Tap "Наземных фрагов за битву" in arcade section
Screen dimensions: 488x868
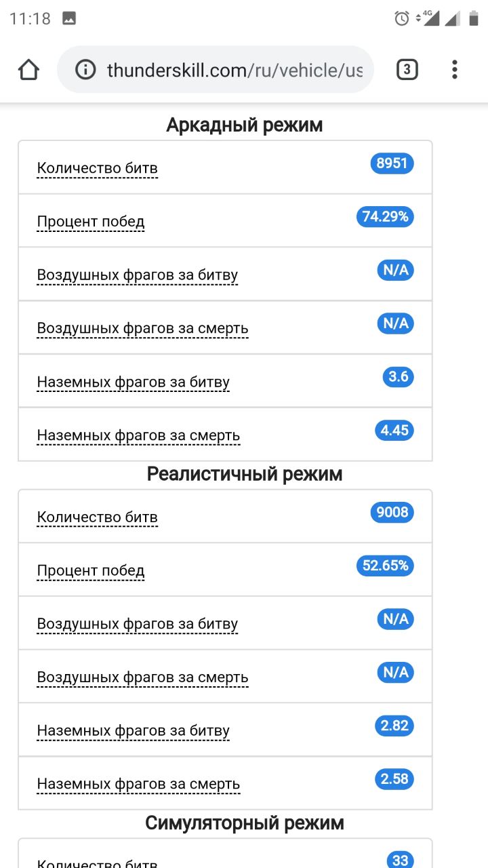click(134, 382)
